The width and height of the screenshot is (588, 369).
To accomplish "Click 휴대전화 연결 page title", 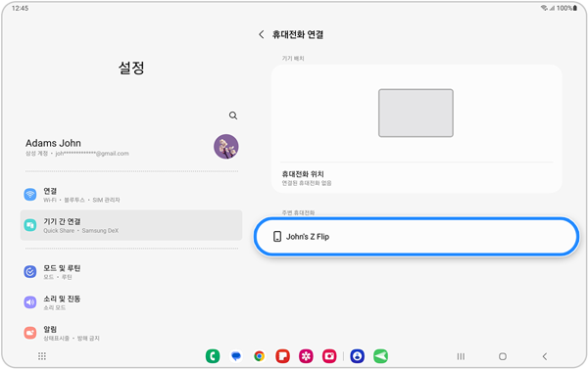I will [x=298, y=34].
